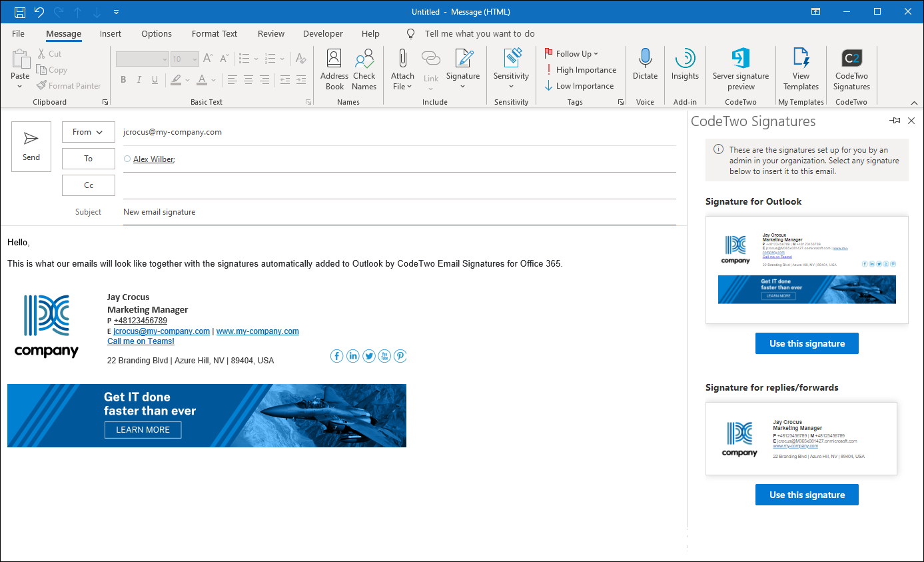This screenshot has width=924, height=562.
Task: Open the Insights add-in
Action: tap(685, 65)
